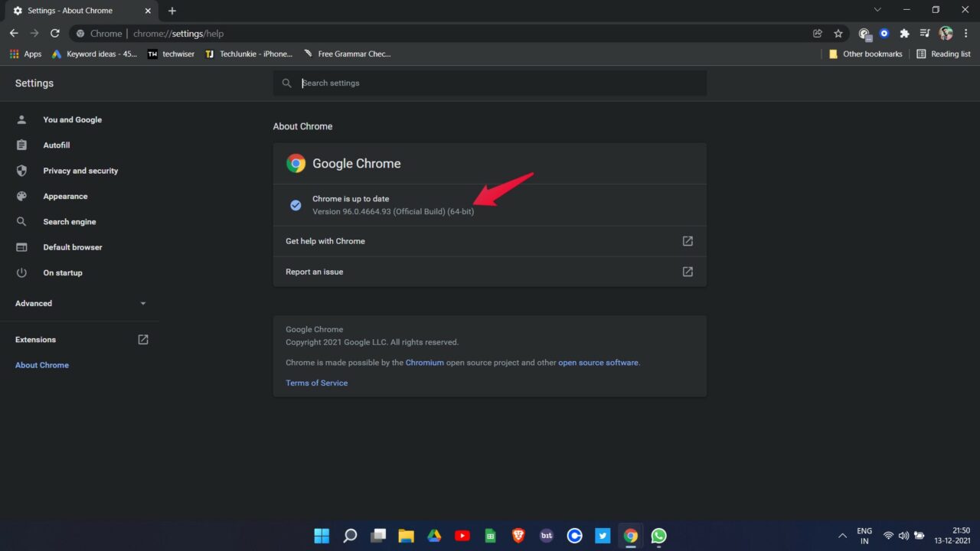
Task: Open Wi-Fi network settings in tray
Action: coord(889,536)
